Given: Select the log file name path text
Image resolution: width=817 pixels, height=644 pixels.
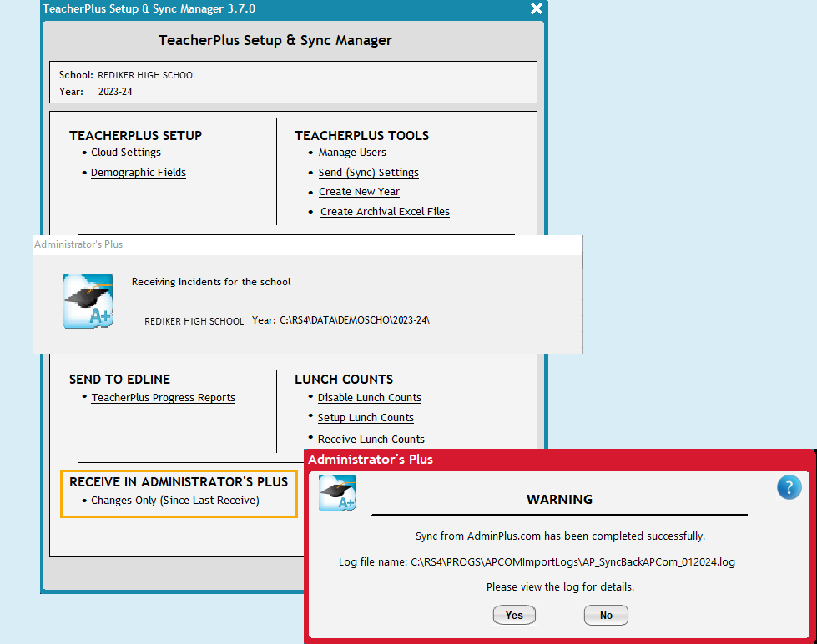Looking at the screenshot, I should pyautogui.click(x=572, y=561).
